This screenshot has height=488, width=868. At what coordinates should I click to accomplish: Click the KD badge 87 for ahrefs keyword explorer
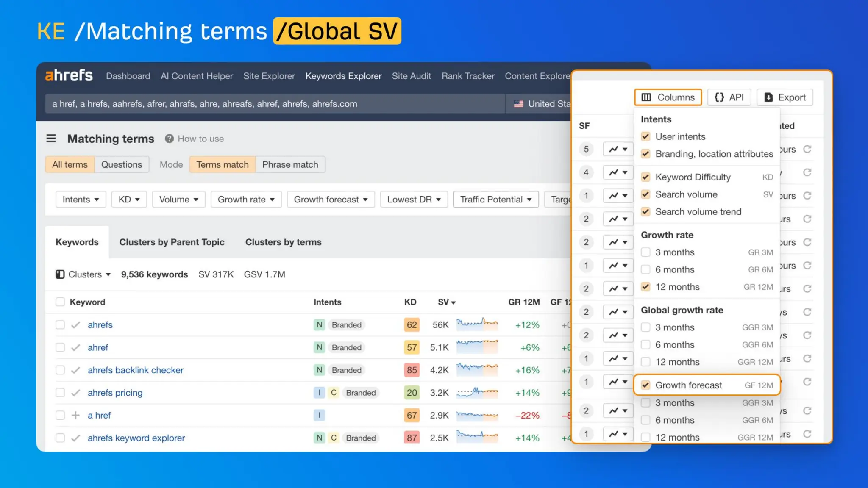tap(412, 438)
